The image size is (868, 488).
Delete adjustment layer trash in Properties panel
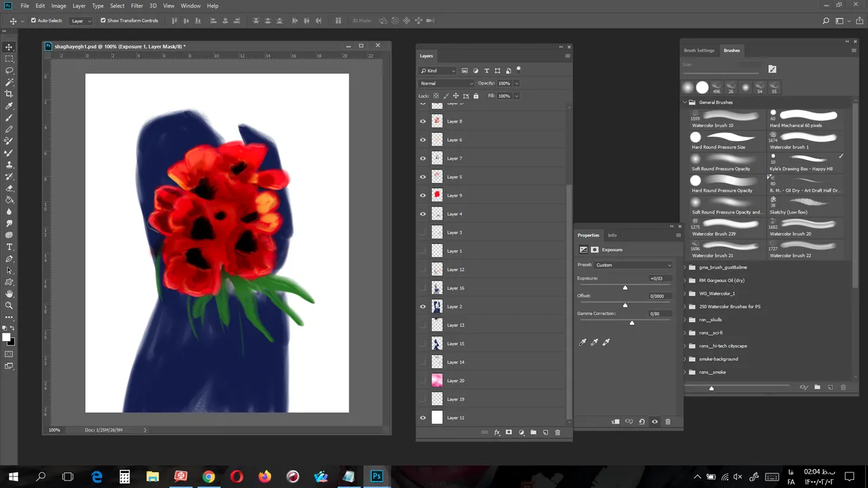[668, 422]
